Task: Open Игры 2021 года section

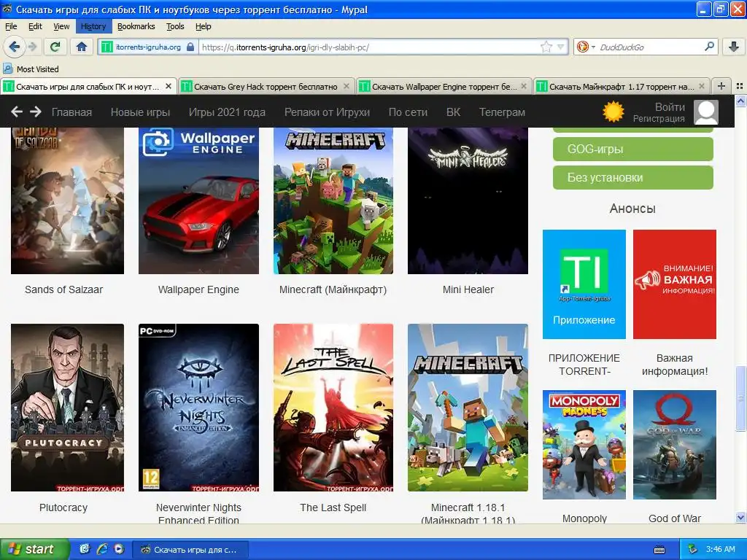Action: (227, 112)
